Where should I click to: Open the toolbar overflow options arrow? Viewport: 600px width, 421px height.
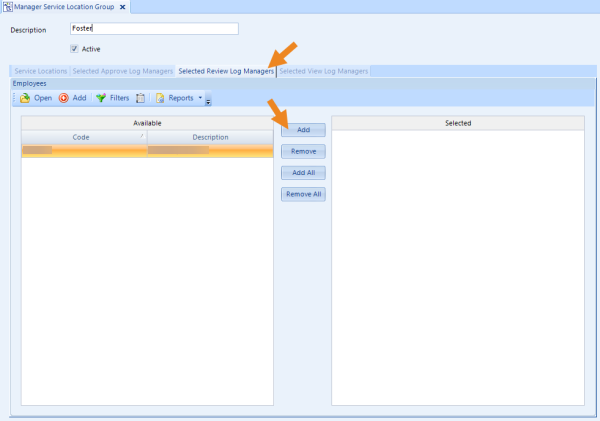pyautogui.click(x=208, y=102)
